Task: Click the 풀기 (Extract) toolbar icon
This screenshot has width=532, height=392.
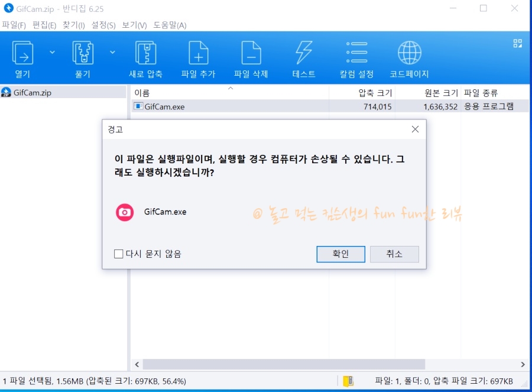Action: (x=83, y=53)
